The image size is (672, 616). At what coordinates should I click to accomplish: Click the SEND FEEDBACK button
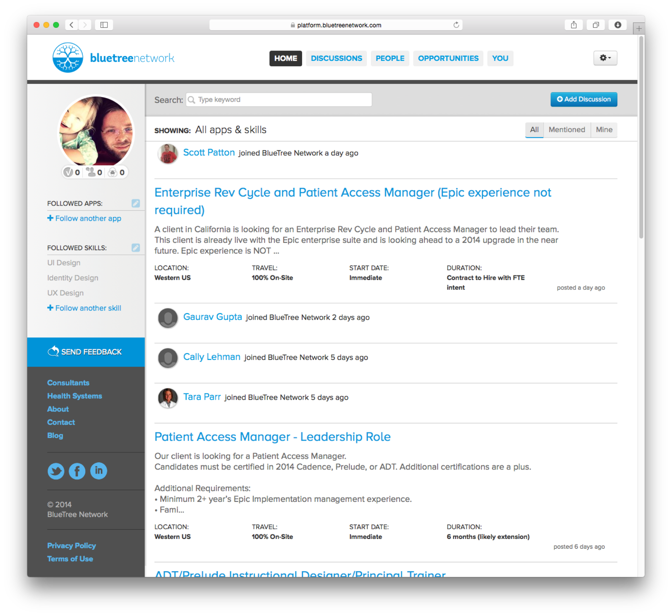tap(86, 352)
